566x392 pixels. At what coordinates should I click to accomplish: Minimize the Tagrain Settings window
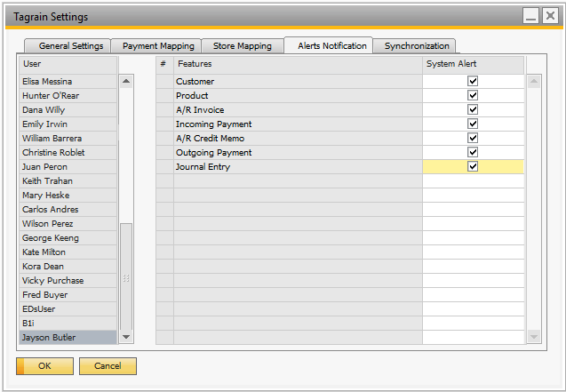click(530, 16)
